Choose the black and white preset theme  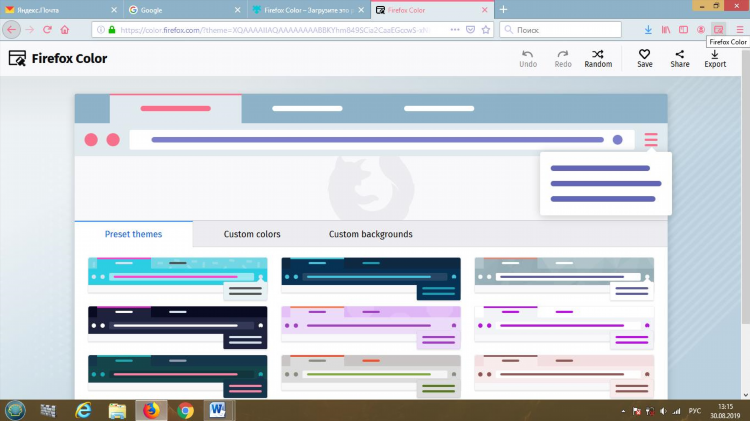pyautogui.click(x=177, y=327)
